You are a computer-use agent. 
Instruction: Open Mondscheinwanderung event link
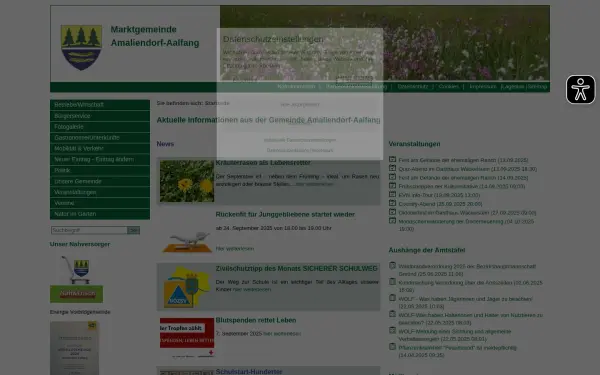coord(466,225)
